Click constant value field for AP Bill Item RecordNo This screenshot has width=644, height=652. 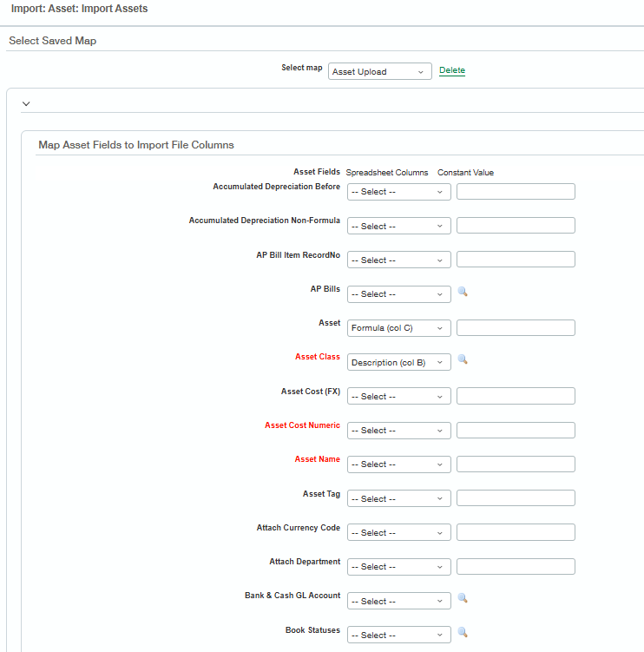pos(516,259)
